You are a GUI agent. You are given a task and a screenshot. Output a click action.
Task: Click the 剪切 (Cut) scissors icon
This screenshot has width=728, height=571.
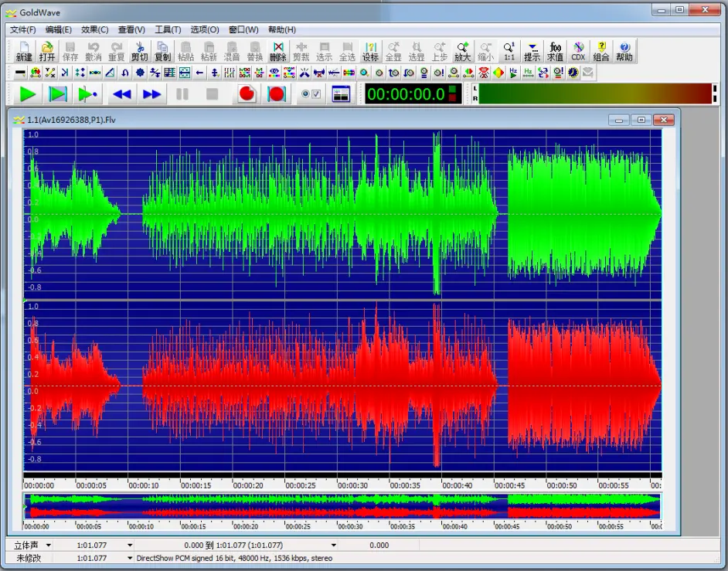pyautogui.click(x=139, y=51)
